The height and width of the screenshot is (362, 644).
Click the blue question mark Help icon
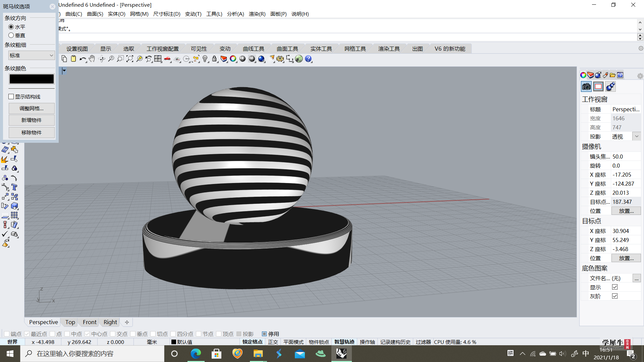tap(308, 59)
